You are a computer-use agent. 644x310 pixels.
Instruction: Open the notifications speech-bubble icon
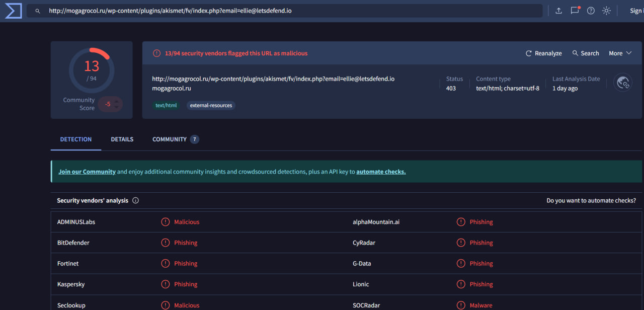575,11
